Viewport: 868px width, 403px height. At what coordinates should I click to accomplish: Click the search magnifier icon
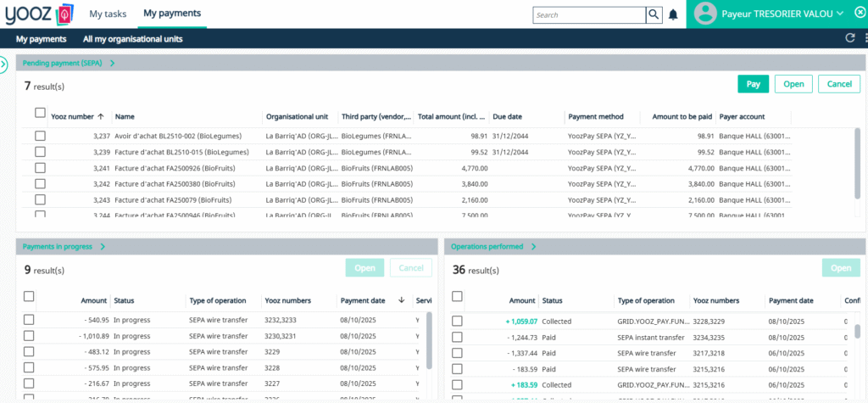[x=654, y=14]
